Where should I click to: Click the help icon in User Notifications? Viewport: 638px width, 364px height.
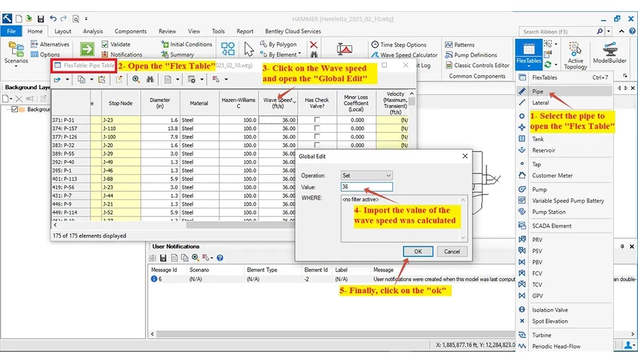coord(220,258)
